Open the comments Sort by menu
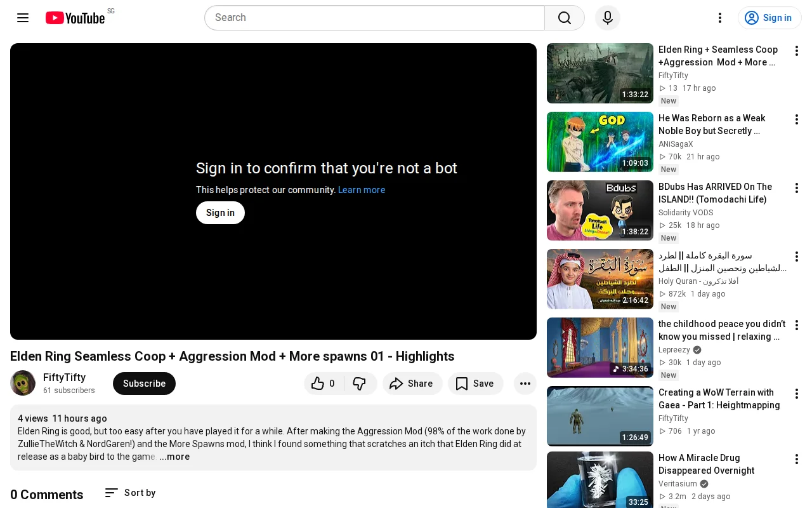 (130, 493)
